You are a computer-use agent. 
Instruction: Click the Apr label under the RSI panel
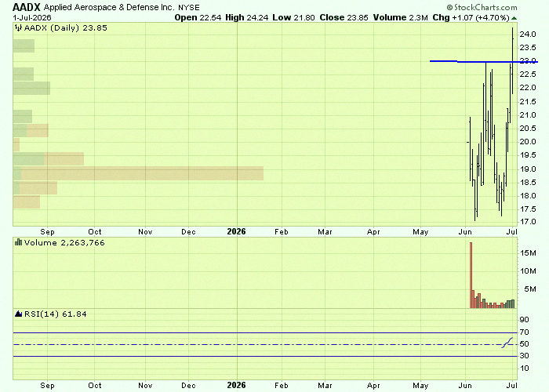click(x=373, y=386)
